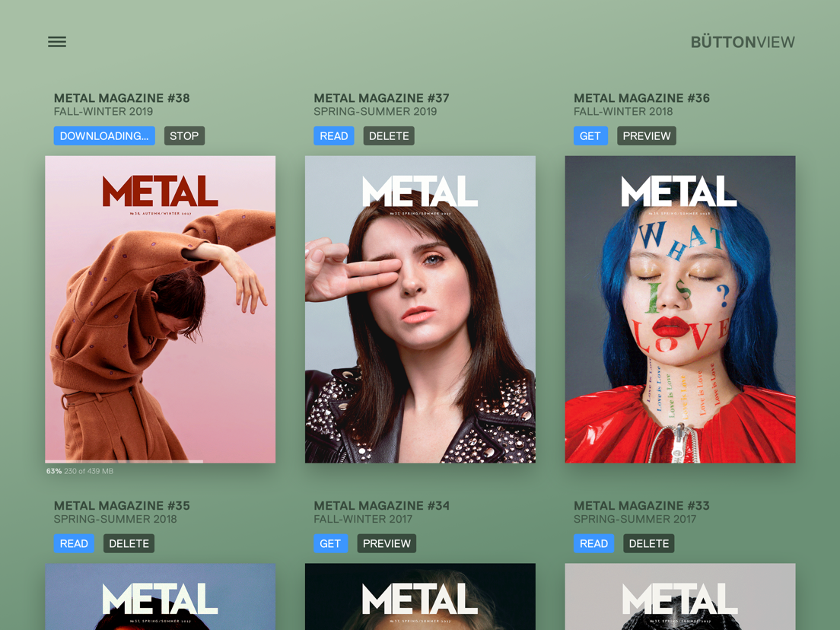Click the 'METAL MAGAZINE #33' title
This screenshot has width=840, height=630.
(641, 506)
